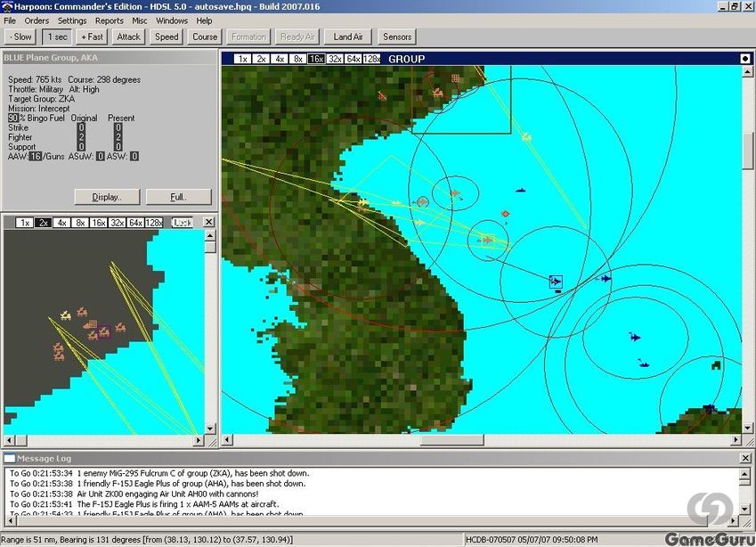Set small map zoom to 1x

25,223
